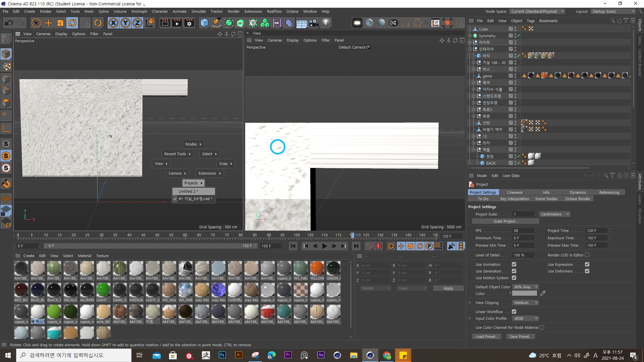Click Enable Snap S icon
This screenshot has height=362, width=644.
[6, 156]
